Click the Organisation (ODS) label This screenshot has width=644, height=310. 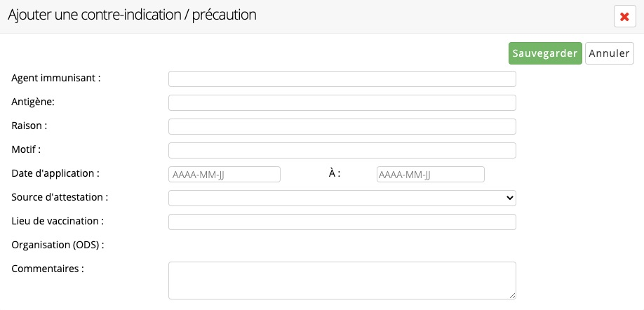click(58, 245)
